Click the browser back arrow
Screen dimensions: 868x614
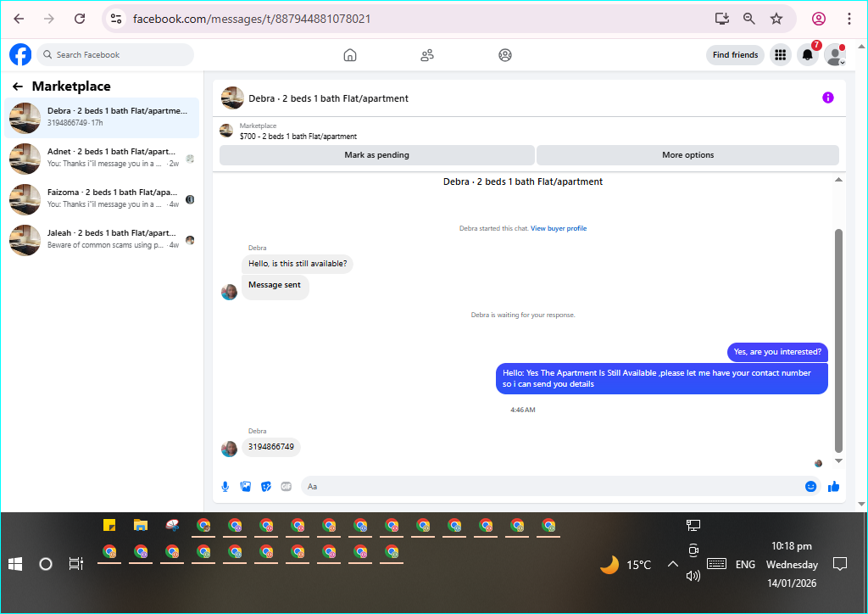coord(19,19)
